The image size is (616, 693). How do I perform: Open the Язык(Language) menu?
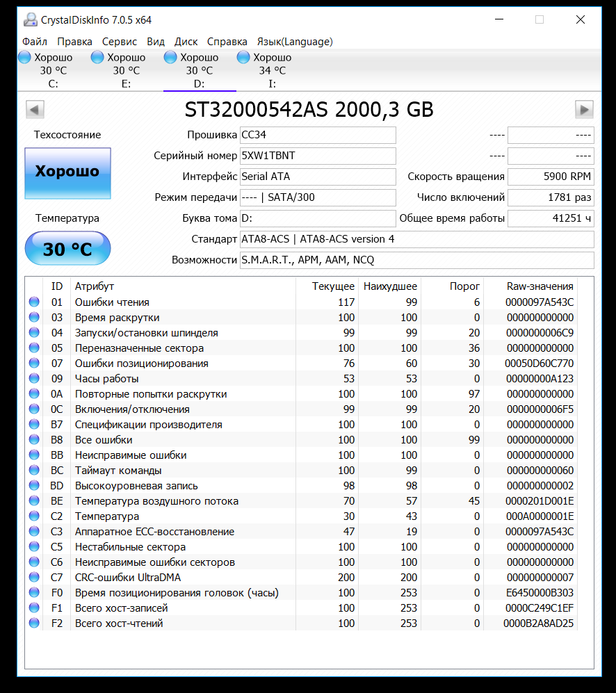[x=295, y=42]
